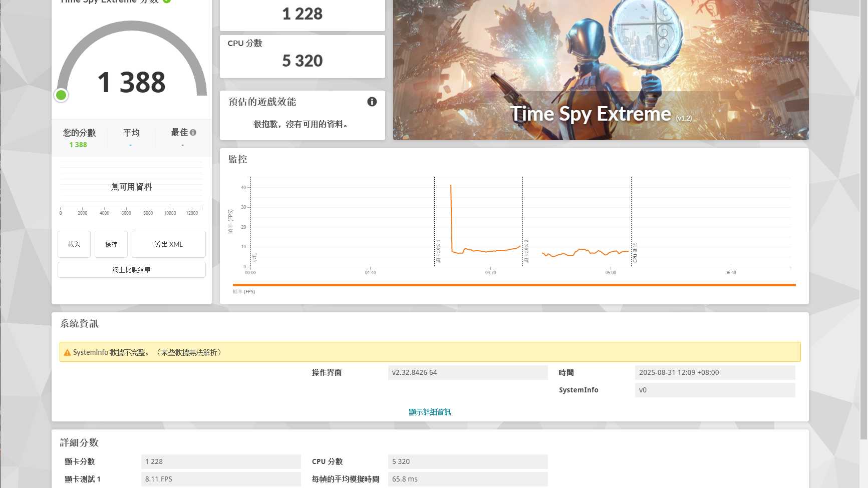868x488 pixels.
Task: Open the 顯示詳細資訊 link
Action: pyautogui.click(x=430, y=412)
